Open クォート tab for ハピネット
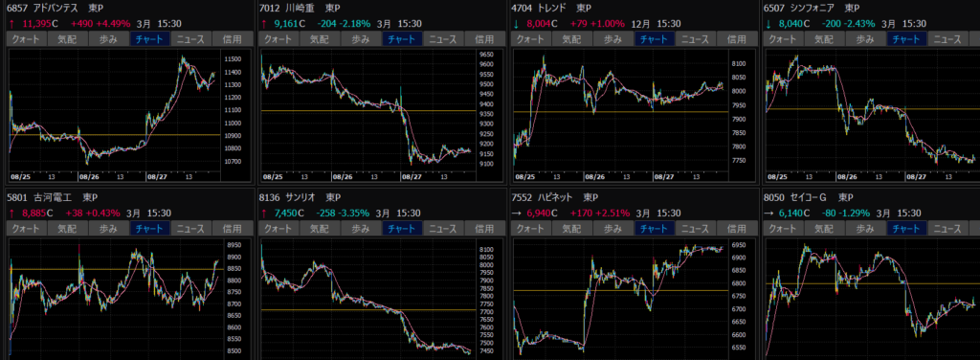This screenshot has height=360, width=980. [530, 228]
